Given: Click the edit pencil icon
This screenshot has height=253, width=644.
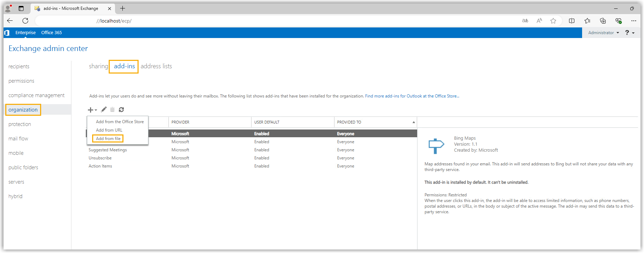Looking at the screenshot, I should tap(104, 109).
